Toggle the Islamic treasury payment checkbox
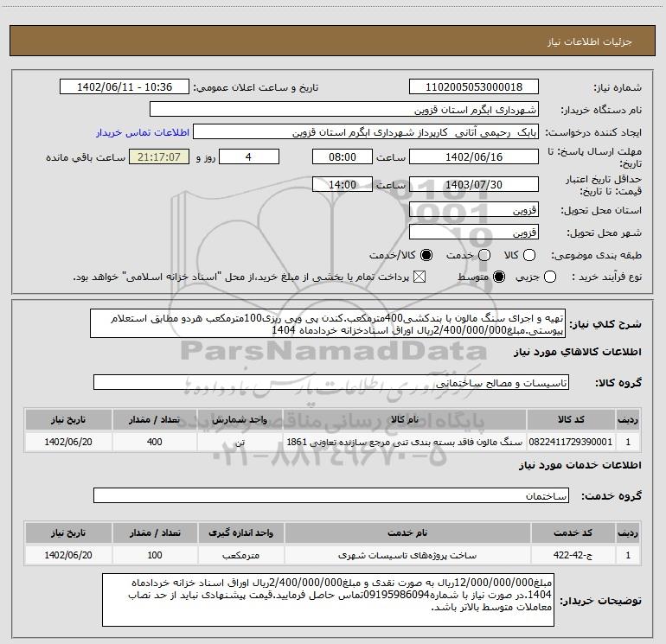The image size is (666, 644). pyautogui.click(x=419, y=277)
